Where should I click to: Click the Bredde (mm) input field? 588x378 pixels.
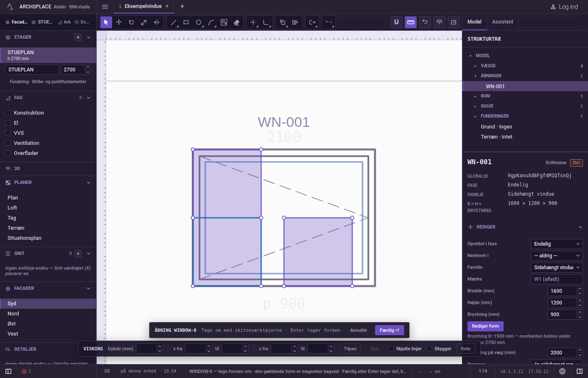562,291
